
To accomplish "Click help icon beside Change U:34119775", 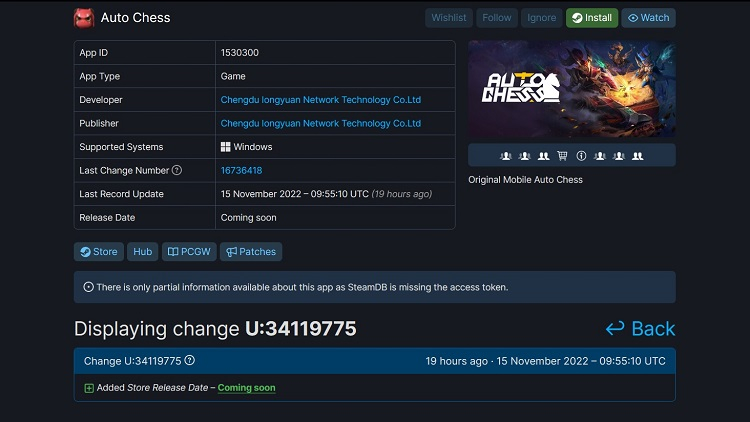I will [x=190, y=361].
